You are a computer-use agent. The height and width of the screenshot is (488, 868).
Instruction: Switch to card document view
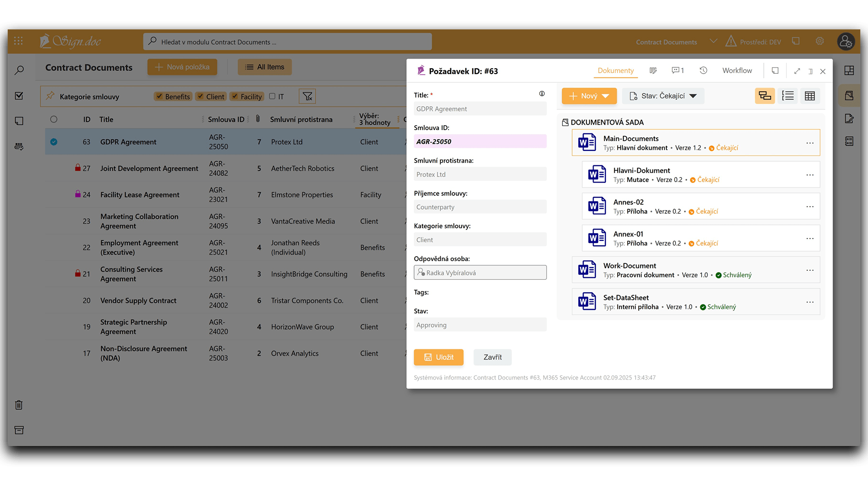coord(765,96)
